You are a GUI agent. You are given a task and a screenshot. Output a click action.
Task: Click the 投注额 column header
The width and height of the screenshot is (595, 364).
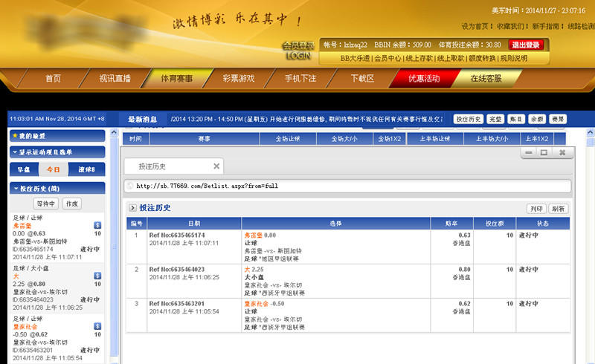pos(495,224)
